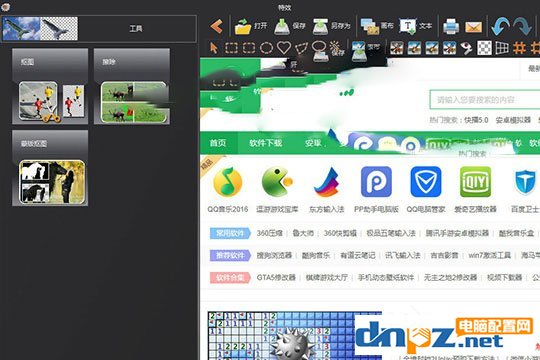
Task: Choose 另存为 to save as new file
Action: tap(331, 27)
